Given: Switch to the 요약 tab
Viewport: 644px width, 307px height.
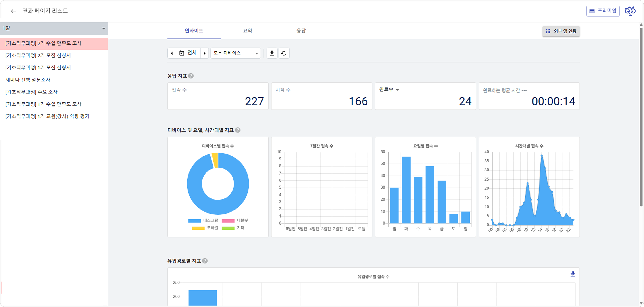Looking at the screenshot, I should click(248, 31).
